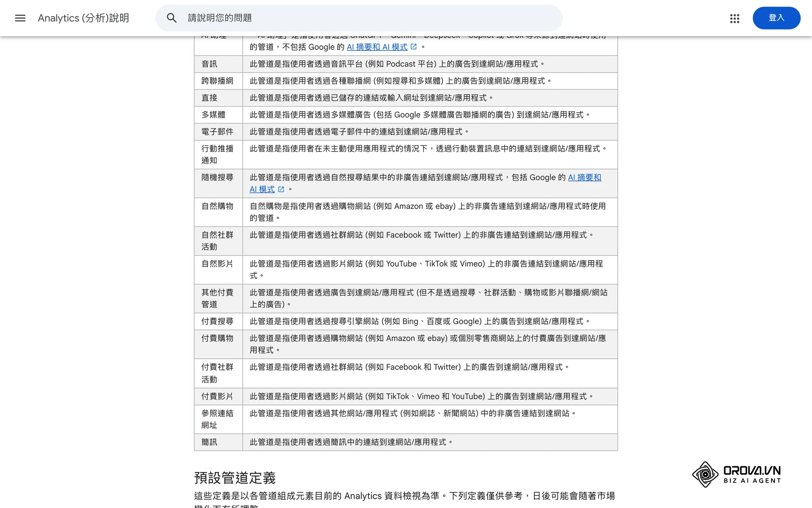Click the 音訊 channel cell
Image resolution: width=812 pixels, height=508 pixels.
[218, 64]
